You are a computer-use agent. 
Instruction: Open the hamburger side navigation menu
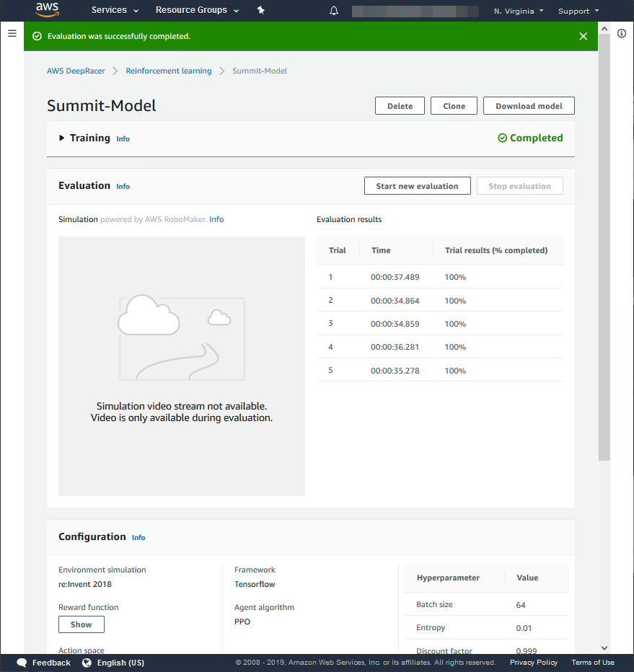tap(12, 33)
